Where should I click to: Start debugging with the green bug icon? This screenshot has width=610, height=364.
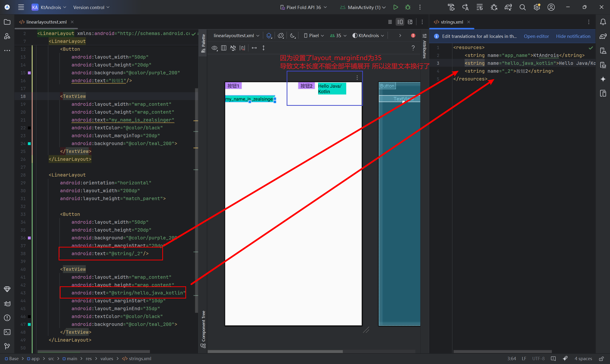(x=408, y=7)
